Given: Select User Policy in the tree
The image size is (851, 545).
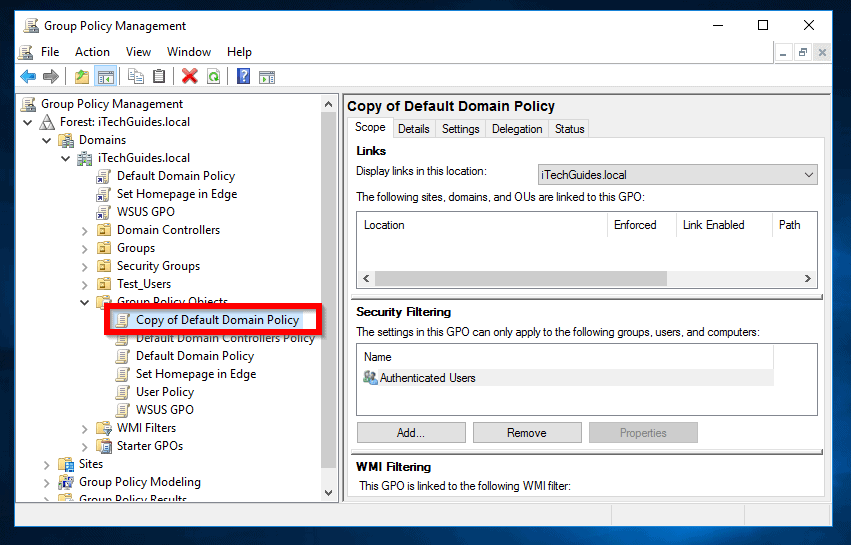Looking at the screenshot, I should click(x=164, y=392).
